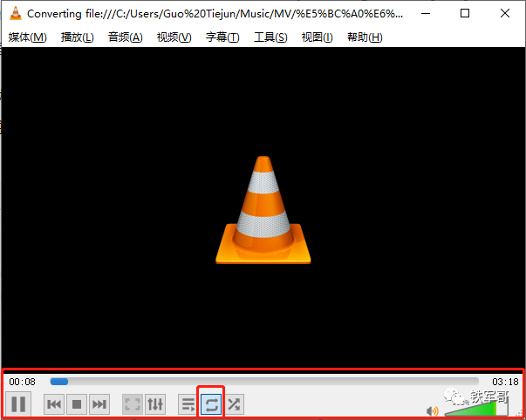Show extended settings (equalizer sliders icon)

[155, 404]
